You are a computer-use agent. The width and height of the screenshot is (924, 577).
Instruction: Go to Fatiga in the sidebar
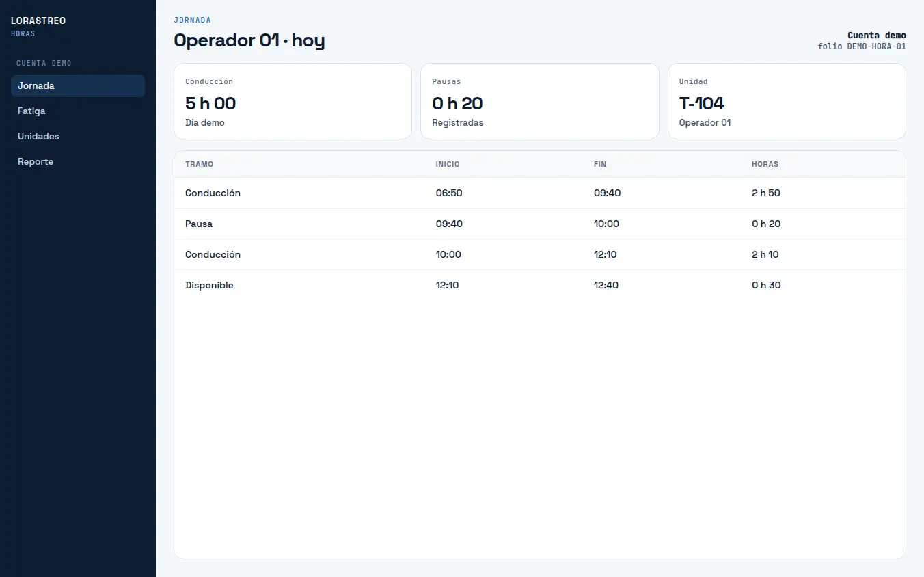[x=78, y=111]
